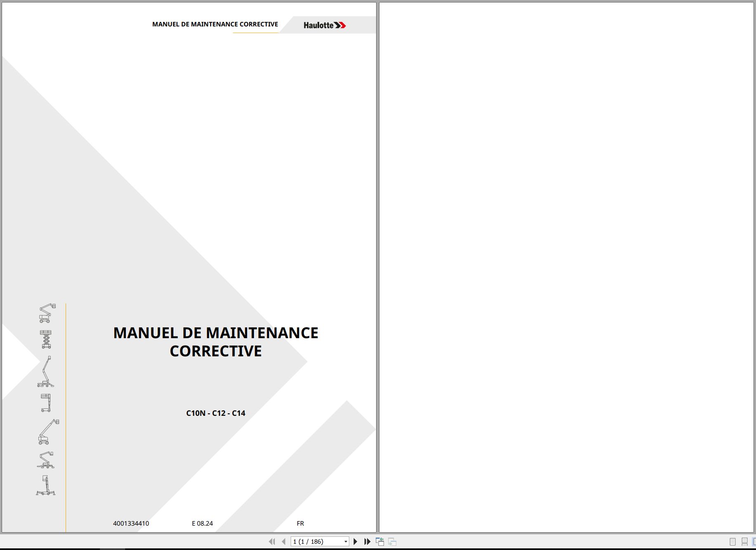Click the Haulotte logo in header
Viewport: 756px width, 550px height.
[x=325, y=25]
